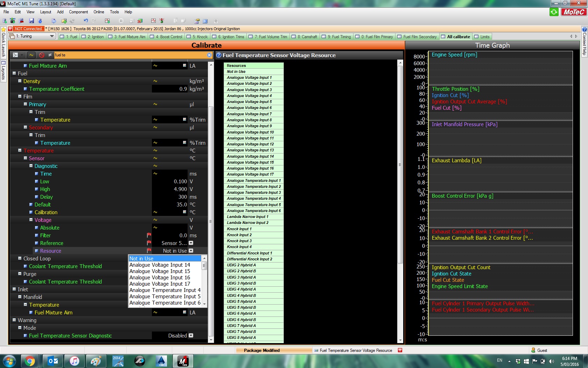Open Fuel Temperature Sensor Diagnostic Disabled dropdown
Image resolution: width=588 pixels, height=368 pixels.
pos(191,335)
